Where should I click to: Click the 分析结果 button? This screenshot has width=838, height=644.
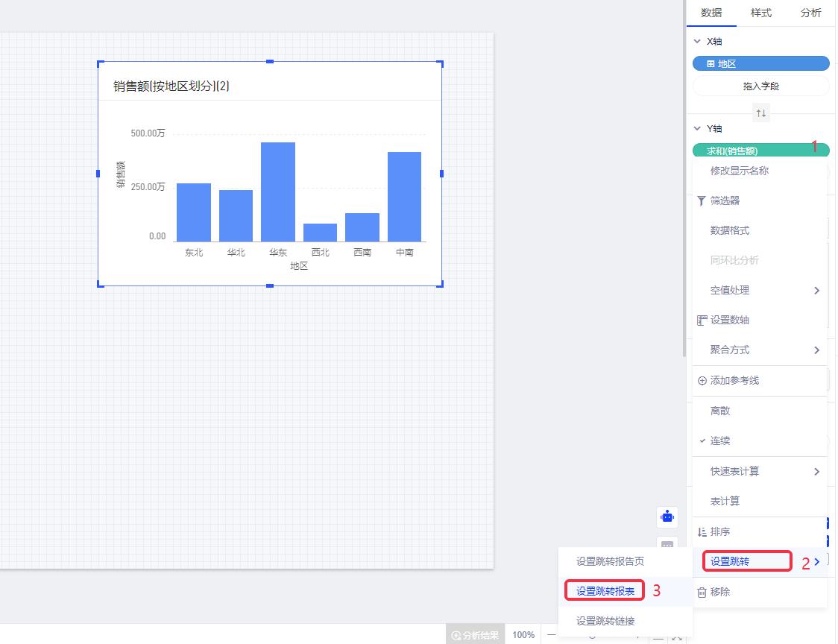pyautogui.click(x=475, y=635)
